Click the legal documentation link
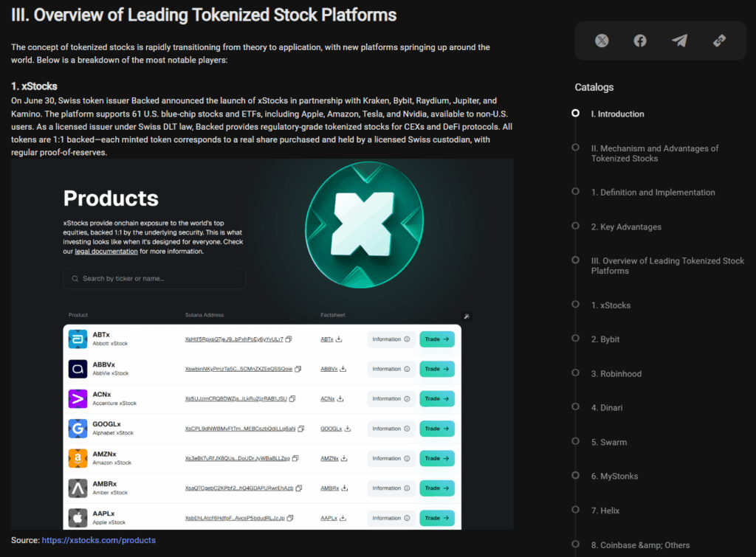Screen dimensions: 756x557 click(106, 251)
